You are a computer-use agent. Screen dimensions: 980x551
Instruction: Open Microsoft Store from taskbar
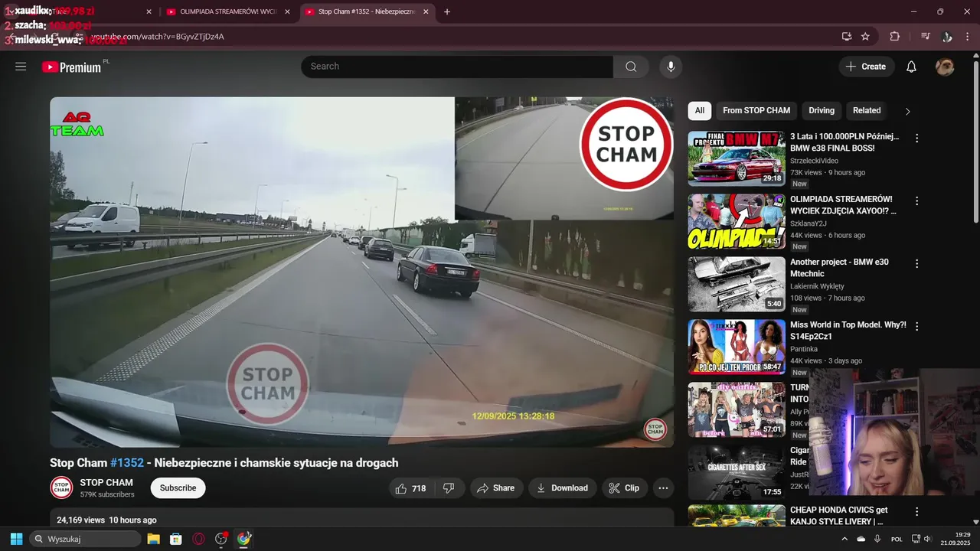click(x=175, y=539)
